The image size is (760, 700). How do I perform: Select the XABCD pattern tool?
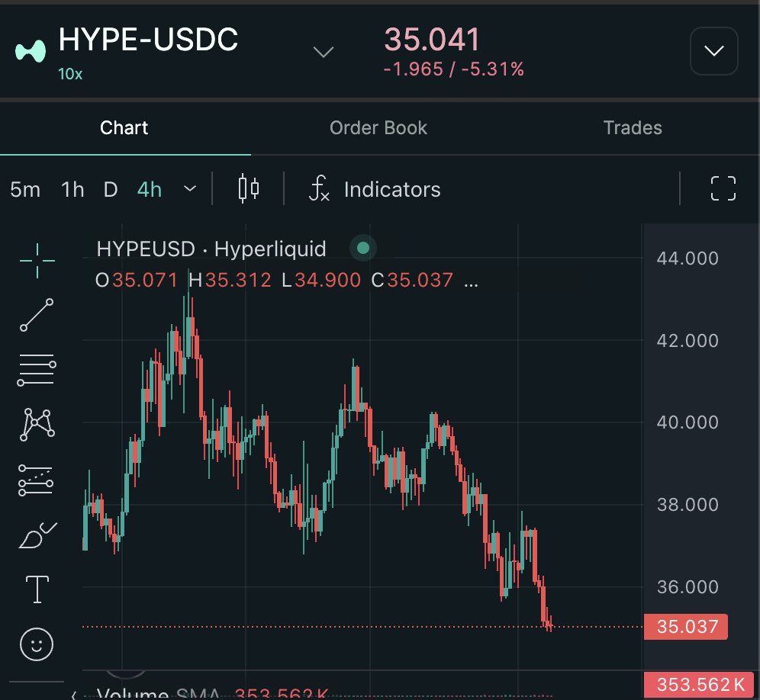37,424
